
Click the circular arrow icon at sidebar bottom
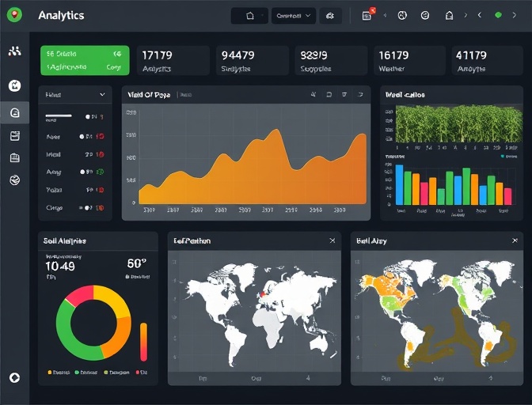[14, 378]
